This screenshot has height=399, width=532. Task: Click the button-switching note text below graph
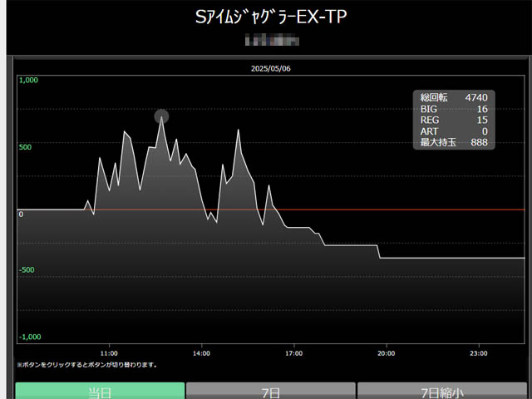87,365
